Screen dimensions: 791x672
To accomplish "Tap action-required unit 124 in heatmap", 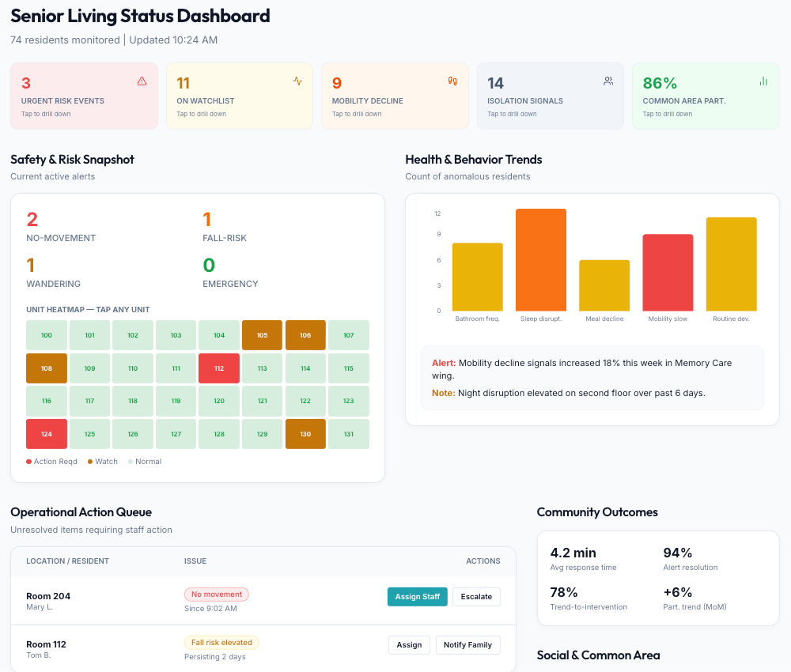I will (x=47, y=434).
